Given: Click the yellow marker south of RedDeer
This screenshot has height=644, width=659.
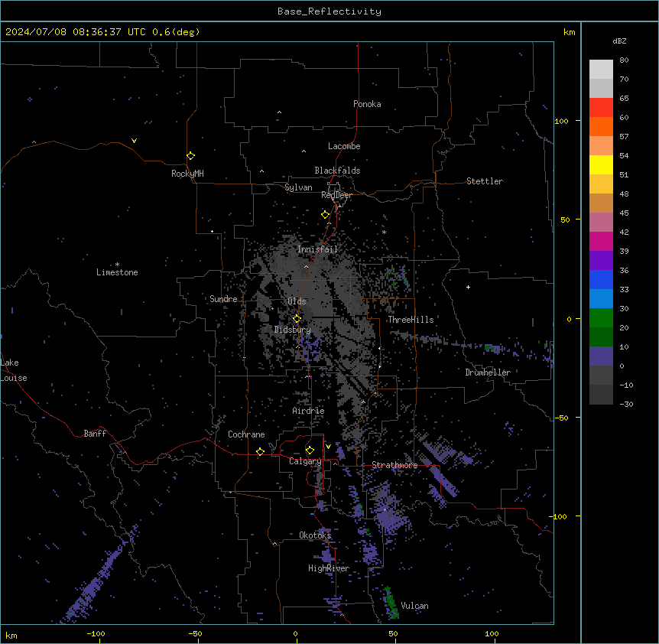Looking at the screenshot, I should 326,215.
